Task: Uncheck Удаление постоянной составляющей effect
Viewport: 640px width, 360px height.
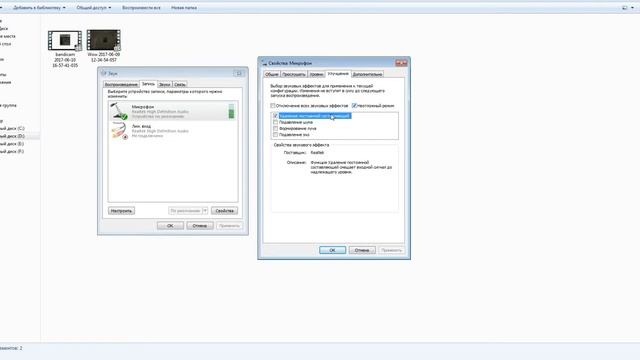Action: point(276,116)
